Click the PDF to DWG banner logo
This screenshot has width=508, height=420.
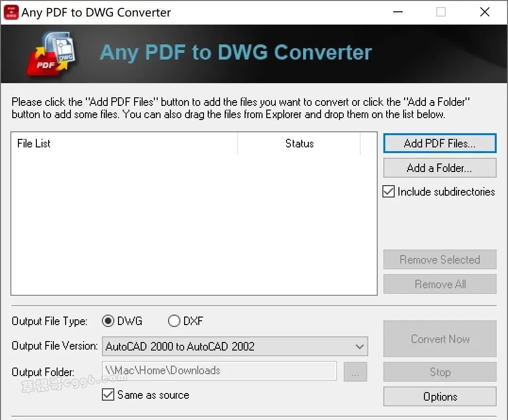(x=51, y=54)
